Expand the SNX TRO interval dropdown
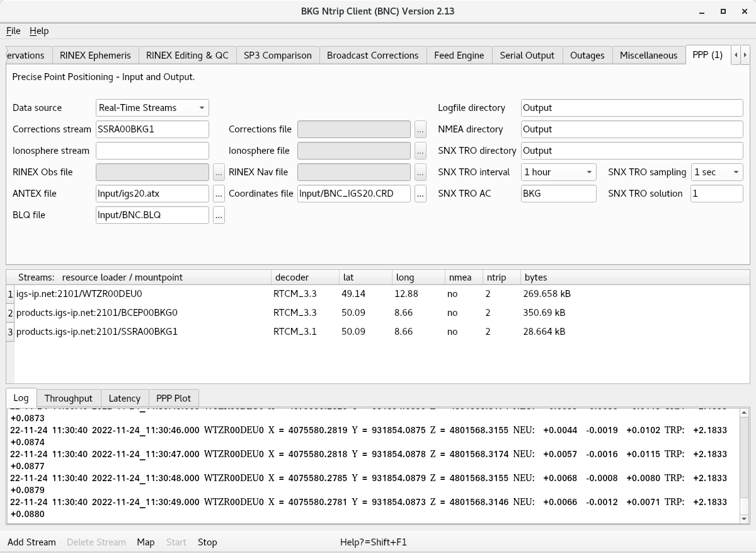 click(558, 172)
